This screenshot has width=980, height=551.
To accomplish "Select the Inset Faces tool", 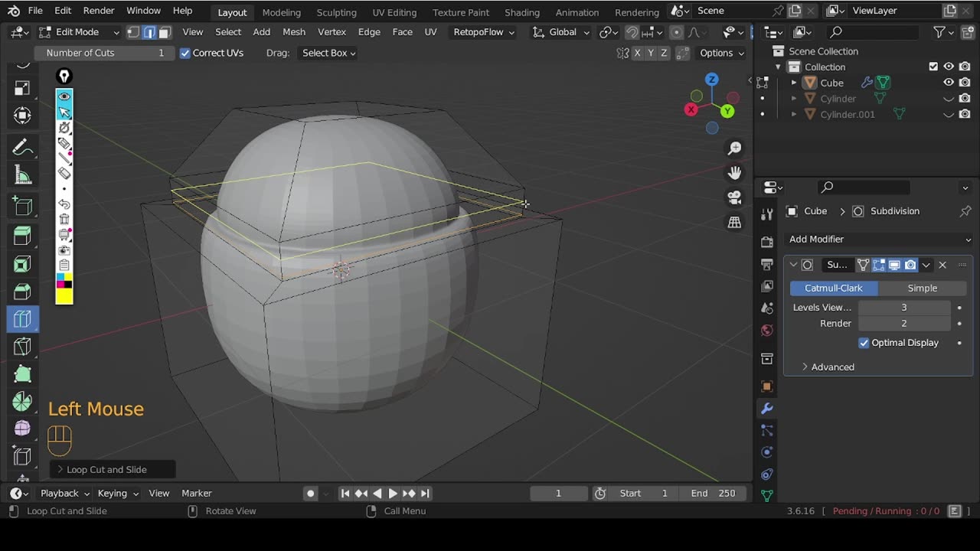I will tap(22, 264).
